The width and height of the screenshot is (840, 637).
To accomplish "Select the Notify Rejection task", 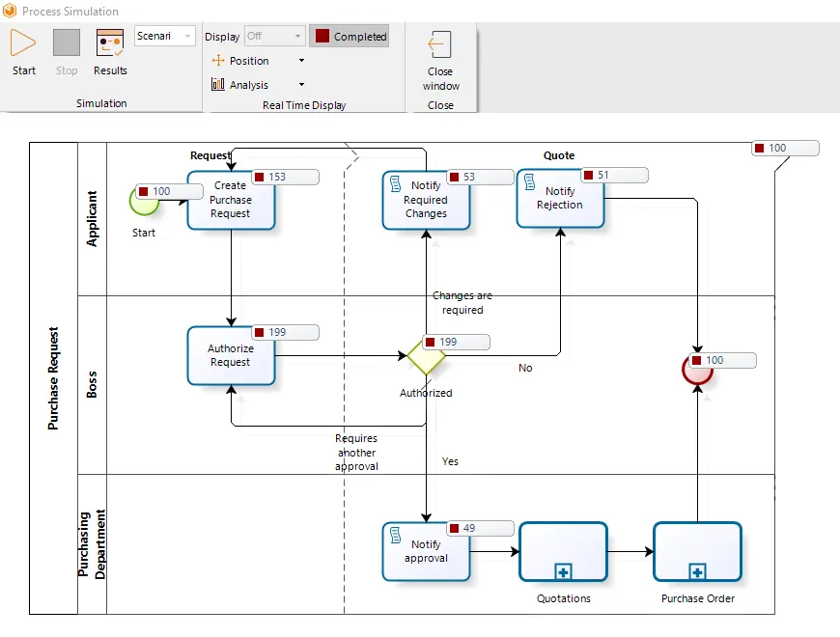I will coord(560,198).
